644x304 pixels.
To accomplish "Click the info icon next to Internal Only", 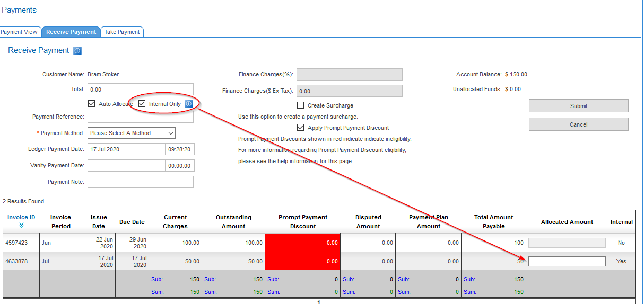I will [x=188, y=104].
